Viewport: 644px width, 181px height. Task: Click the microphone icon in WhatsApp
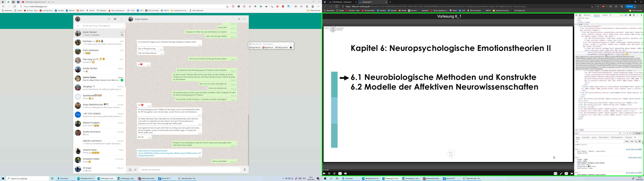click(245, 170)
